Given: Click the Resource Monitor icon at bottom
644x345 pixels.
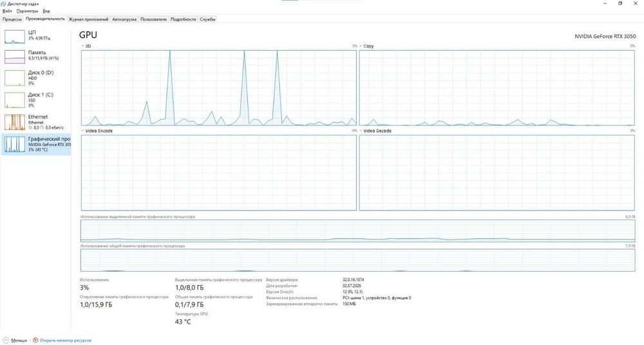Looking at the screenshot, I should click(35, 340).
